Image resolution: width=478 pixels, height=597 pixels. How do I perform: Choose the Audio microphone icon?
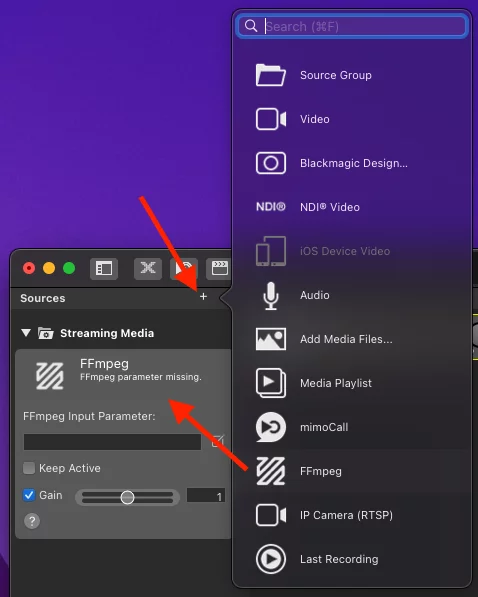click(x=271, y=295)
